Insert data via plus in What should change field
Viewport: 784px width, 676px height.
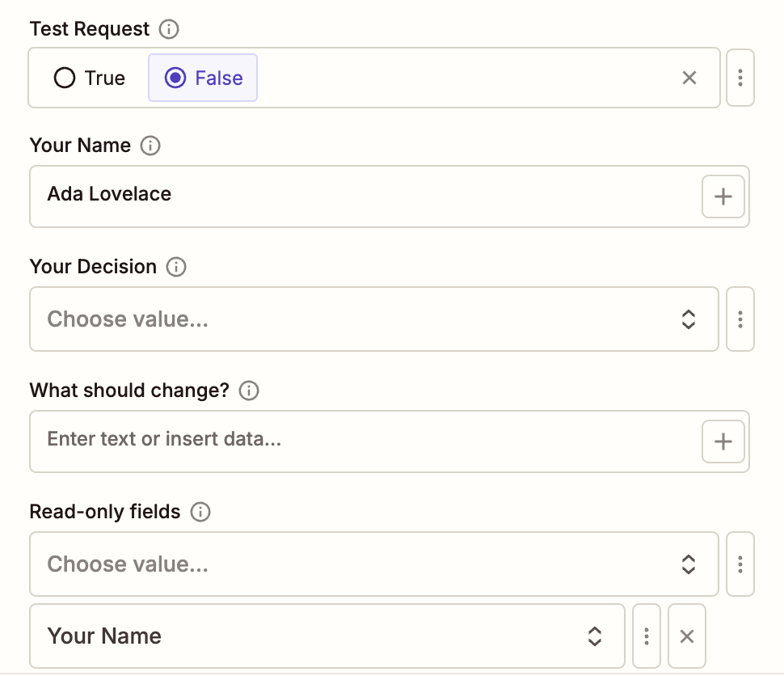point(723,442)
